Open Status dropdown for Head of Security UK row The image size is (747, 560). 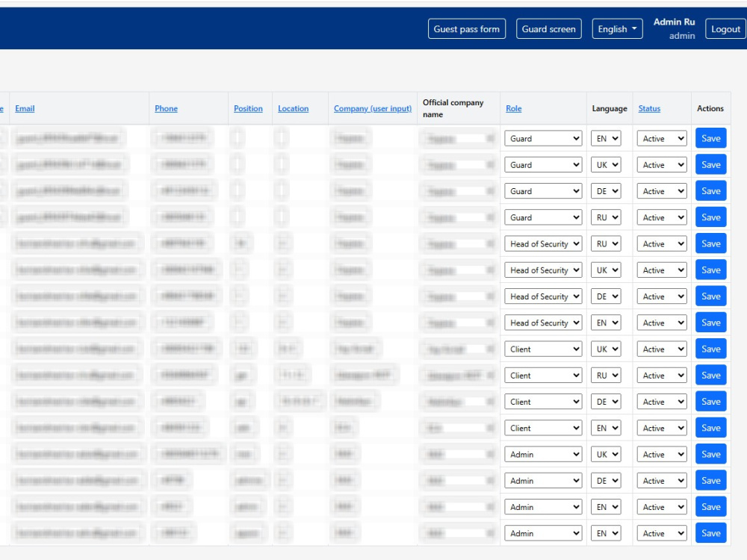coord(662,270)
